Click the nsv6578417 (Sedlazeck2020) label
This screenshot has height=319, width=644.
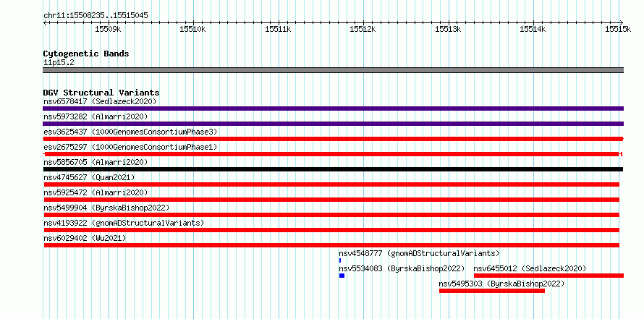point(100,101)
